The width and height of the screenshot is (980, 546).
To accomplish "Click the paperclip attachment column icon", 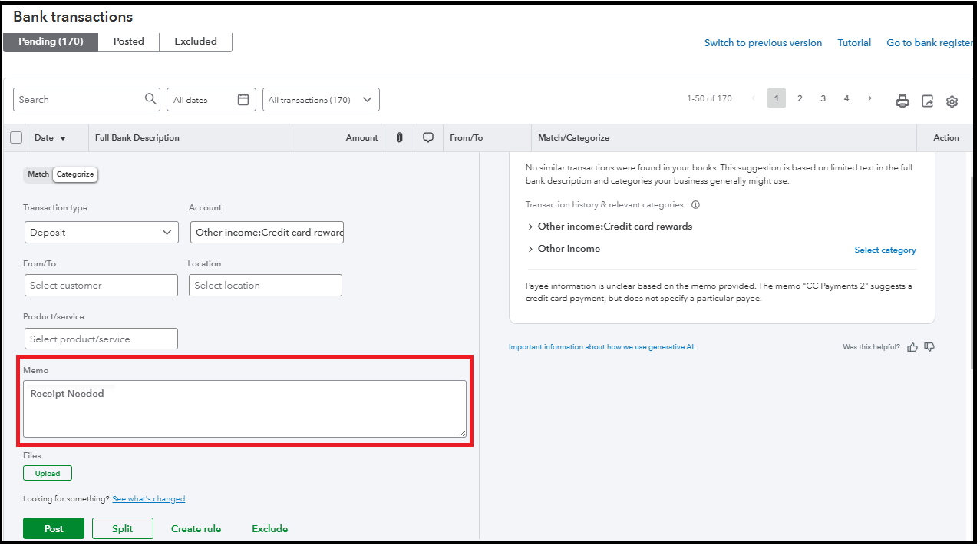I will click(x=399, y=137).
